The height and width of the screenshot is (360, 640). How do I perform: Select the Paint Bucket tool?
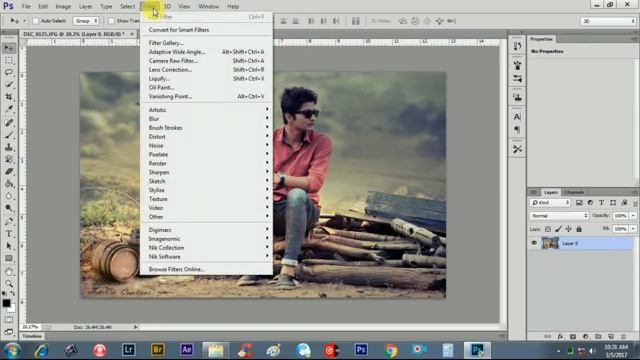tap(9, 184)
